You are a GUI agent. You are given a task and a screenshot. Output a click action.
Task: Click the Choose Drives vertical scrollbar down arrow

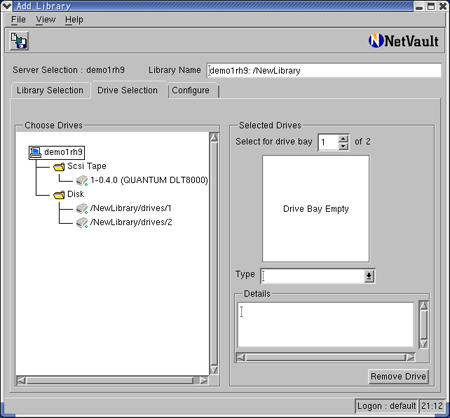(214, 370)
